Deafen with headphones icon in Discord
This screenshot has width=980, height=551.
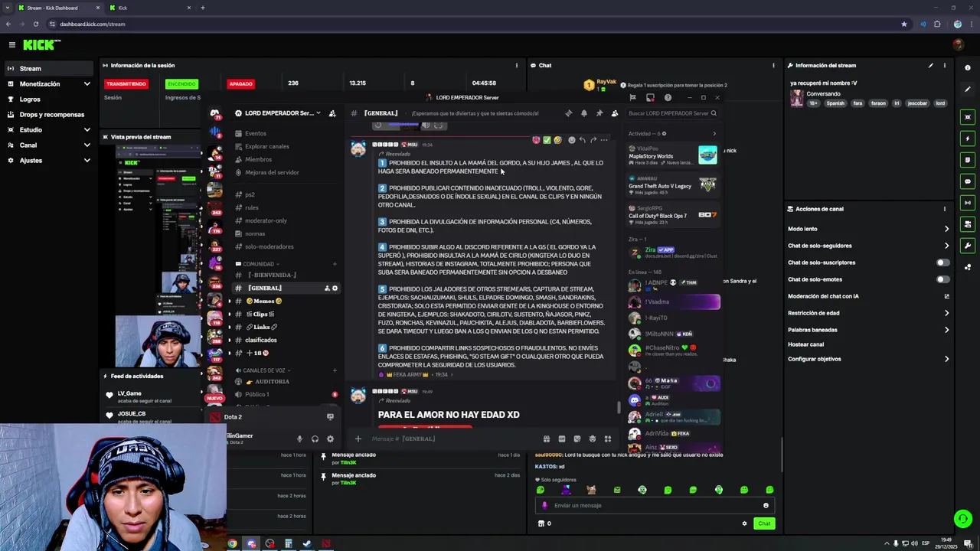tap(315, 439)
